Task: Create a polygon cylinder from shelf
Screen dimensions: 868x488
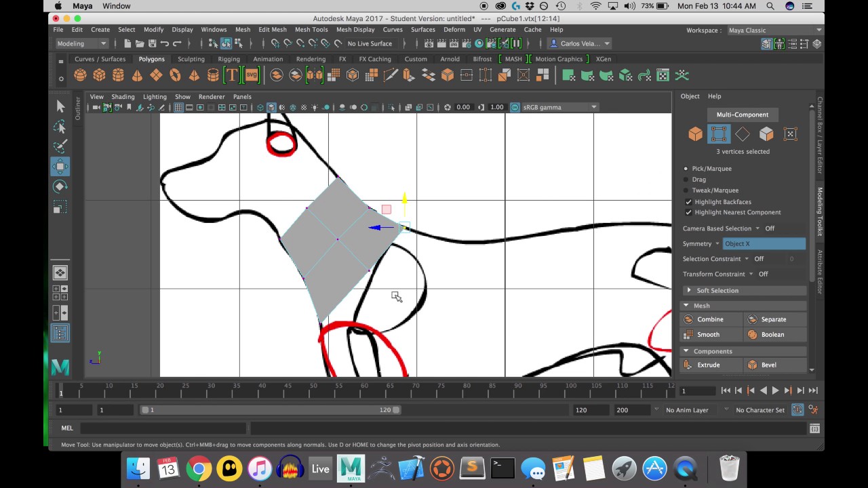Action: point(118,75)
